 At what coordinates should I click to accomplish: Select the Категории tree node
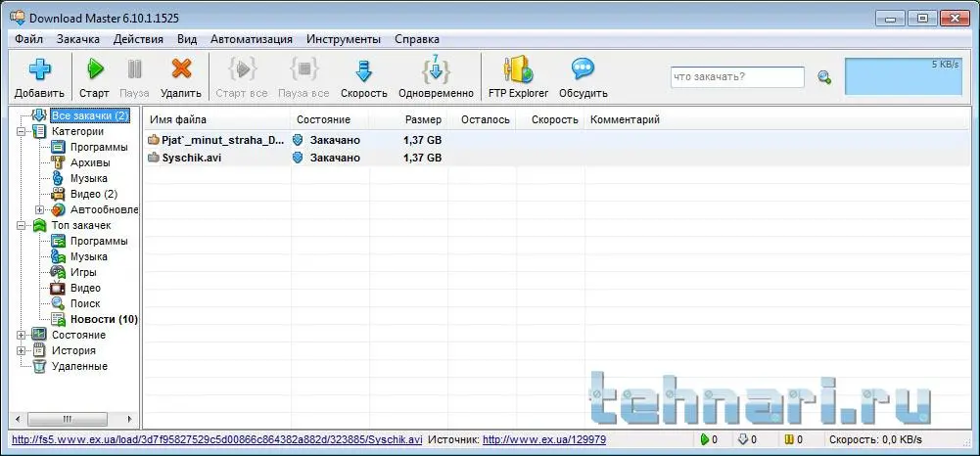(x=77, y=131)
